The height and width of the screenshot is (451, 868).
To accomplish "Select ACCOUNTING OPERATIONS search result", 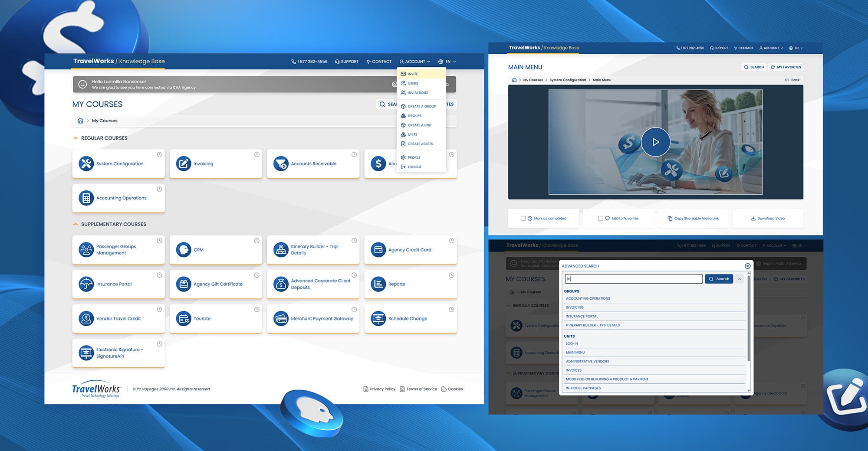I will click(x=654, y=298).
